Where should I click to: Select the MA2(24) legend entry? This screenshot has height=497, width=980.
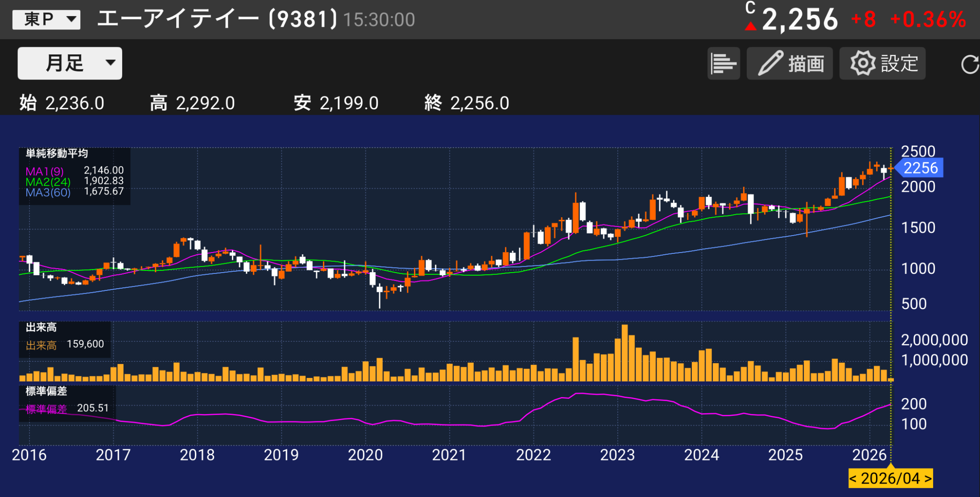[x=48, y=182]
